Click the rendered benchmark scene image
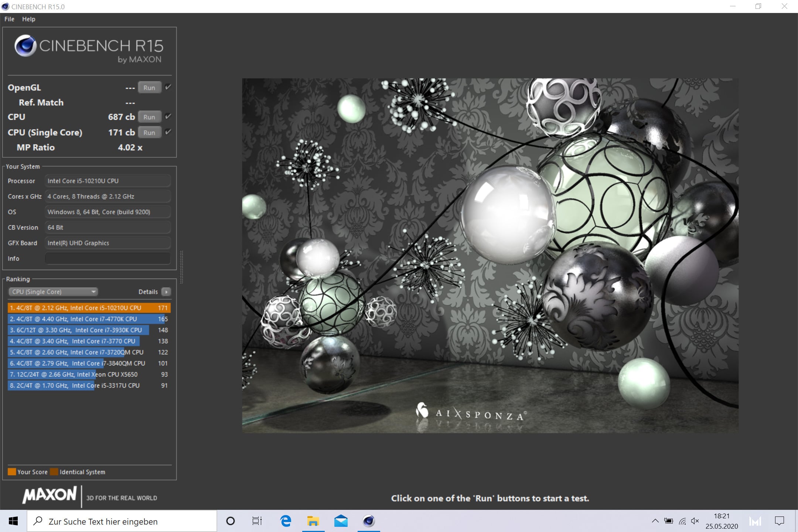The height and width of the screenshot is (532, 798). (x=490, y=255)
